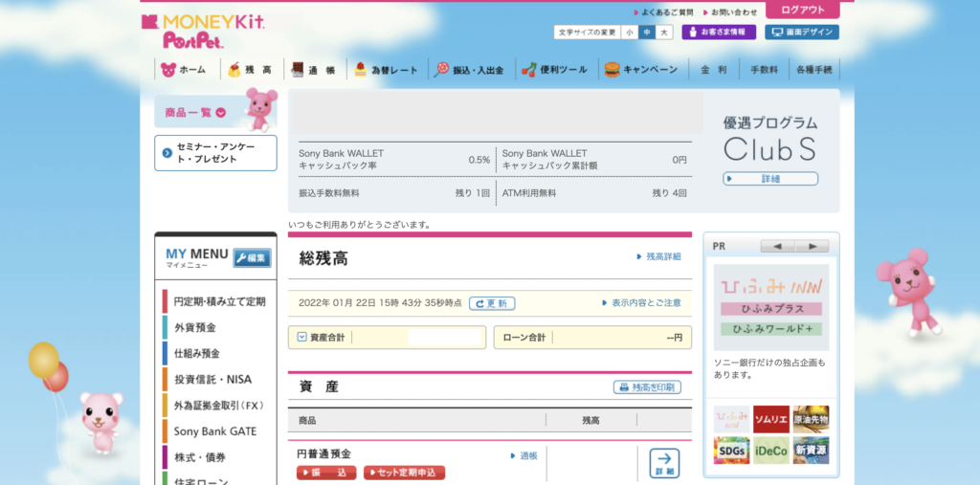Open the 残高 navigation item

coord(250,70)
